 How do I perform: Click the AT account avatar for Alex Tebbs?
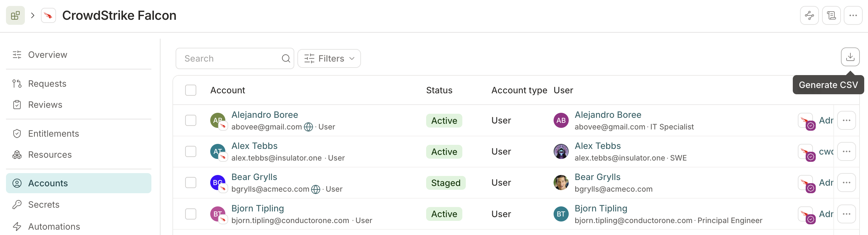click(218, 152)
